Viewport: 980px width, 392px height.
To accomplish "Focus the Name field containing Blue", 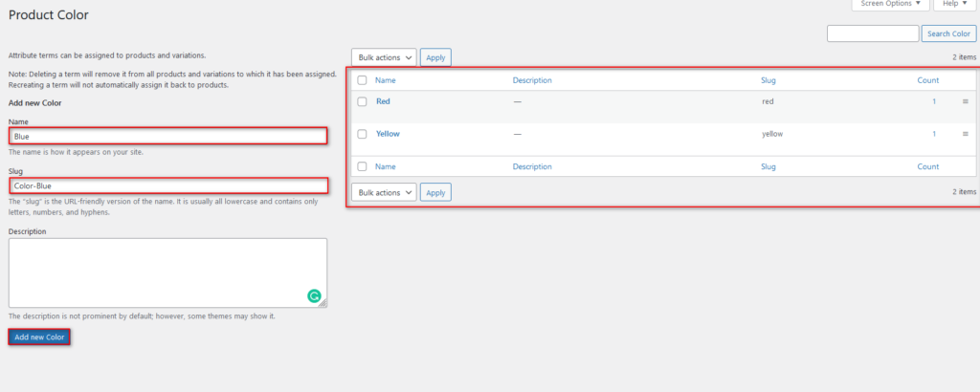I will point(168,136).
